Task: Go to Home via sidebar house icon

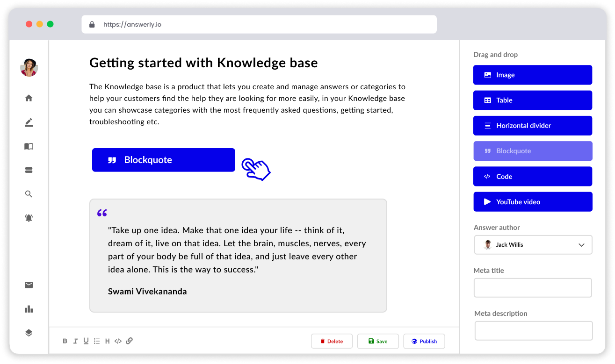Action: pyautogui.click(x=29, y=98)
